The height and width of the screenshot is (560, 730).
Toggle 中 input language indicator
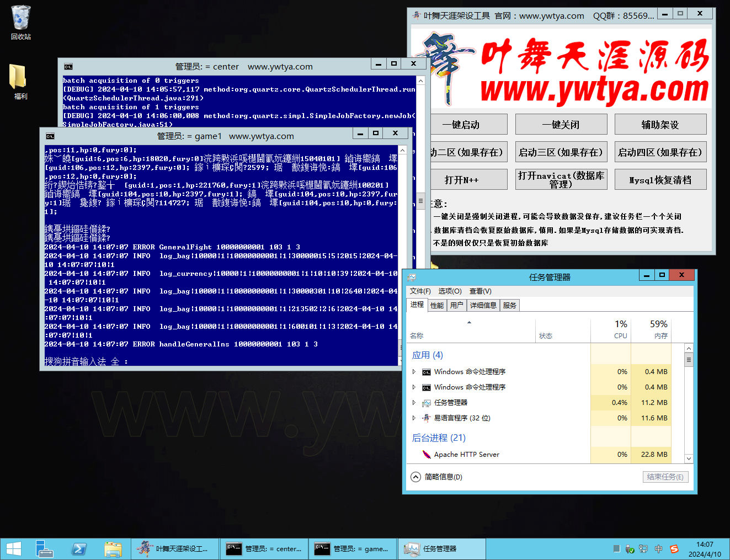(658, 549)
